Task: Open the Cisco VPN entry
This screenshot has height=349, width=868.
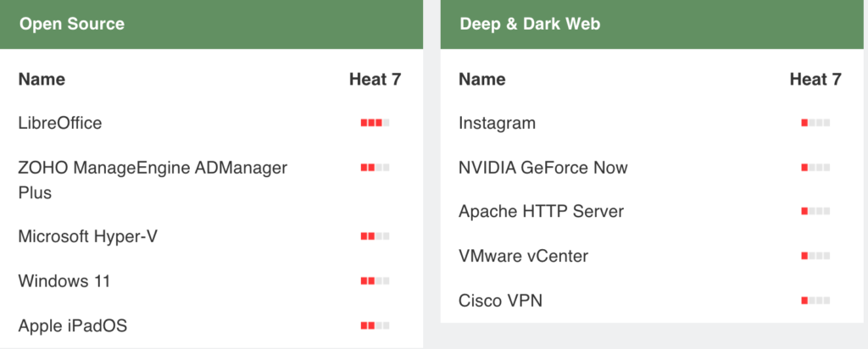Action: (500, 301)
